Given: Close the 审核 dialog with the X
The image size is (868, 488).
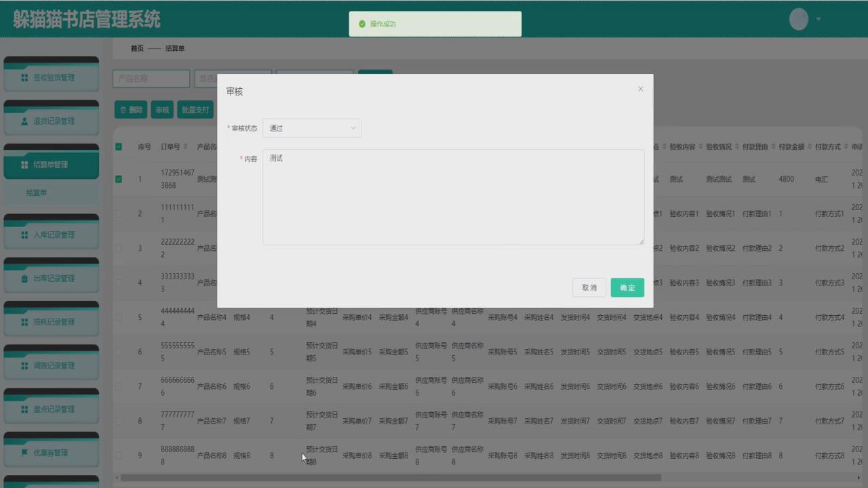Looking at the screenshot, I should click(x=640, y=89).
